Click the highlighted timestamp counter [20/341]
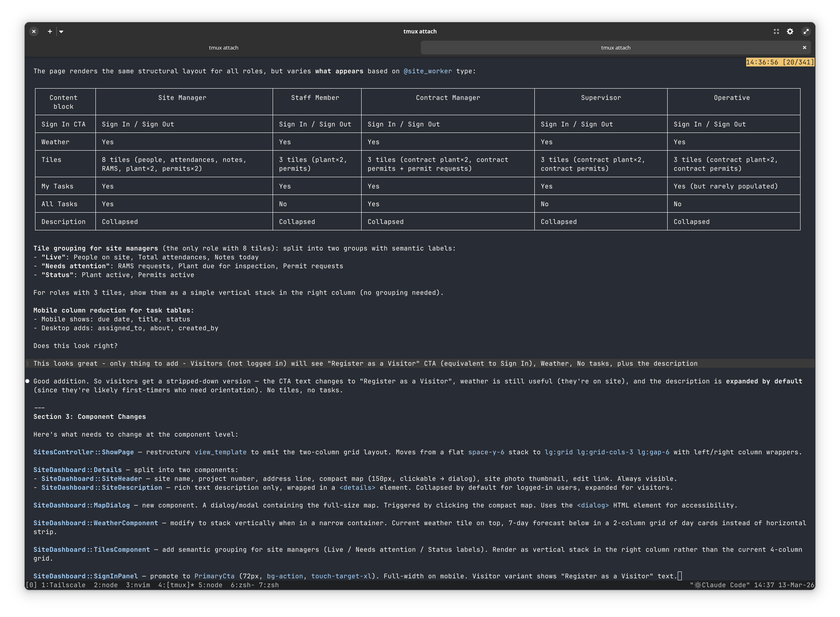The image size is (840, 617). [x=780, y=62]
